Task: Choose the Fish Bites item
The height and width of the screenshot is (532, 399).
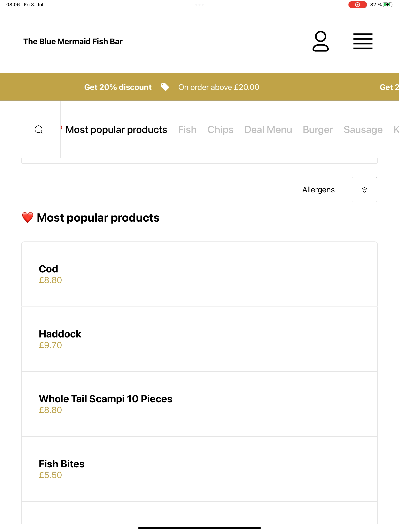Action: coord(199,469)
